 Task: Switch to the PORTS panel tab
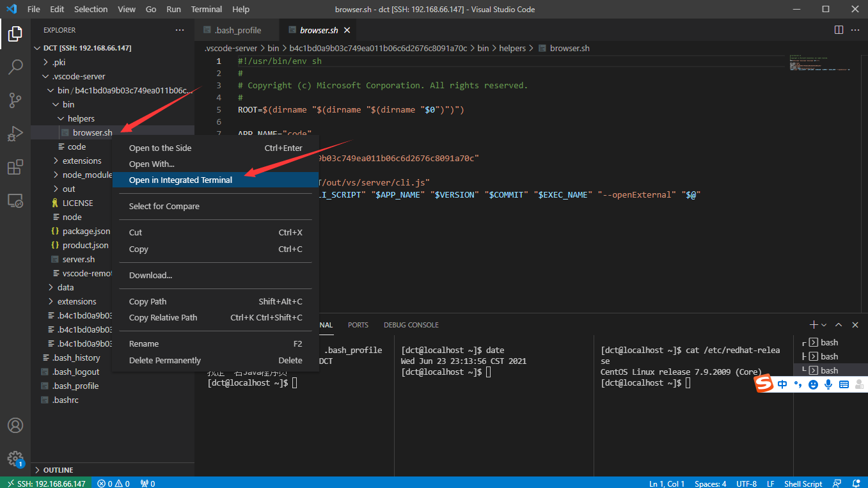(x=358, y=325)
